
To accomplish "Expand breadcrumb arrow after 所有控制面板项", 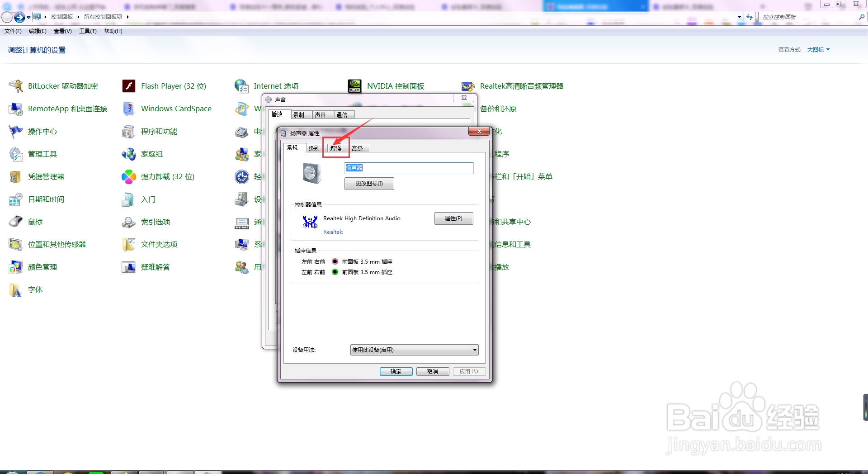I will click(x=128, y=17).
